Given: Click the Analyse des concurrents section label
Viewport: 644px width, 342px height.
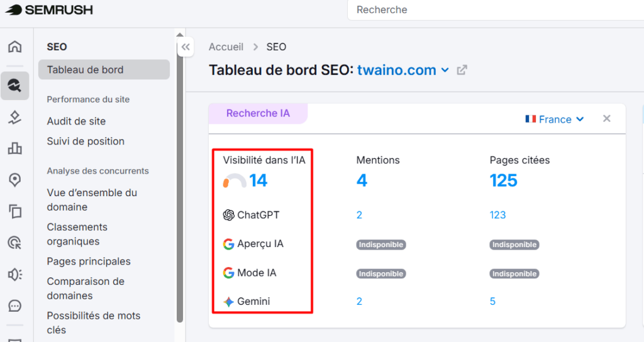Looking at the screenshot, I should [x=97, y=171].
